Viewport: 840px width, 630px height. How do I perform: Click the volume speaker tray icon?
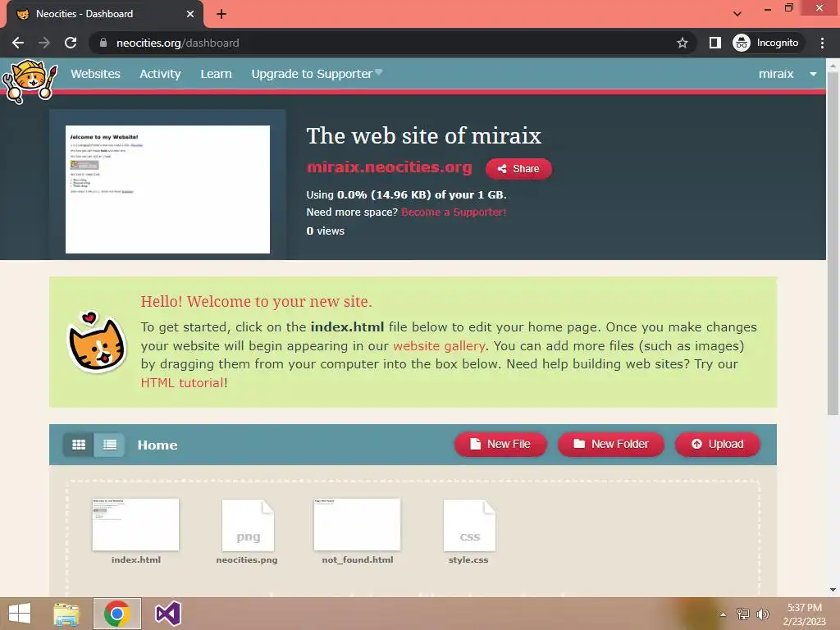point(762,614)
